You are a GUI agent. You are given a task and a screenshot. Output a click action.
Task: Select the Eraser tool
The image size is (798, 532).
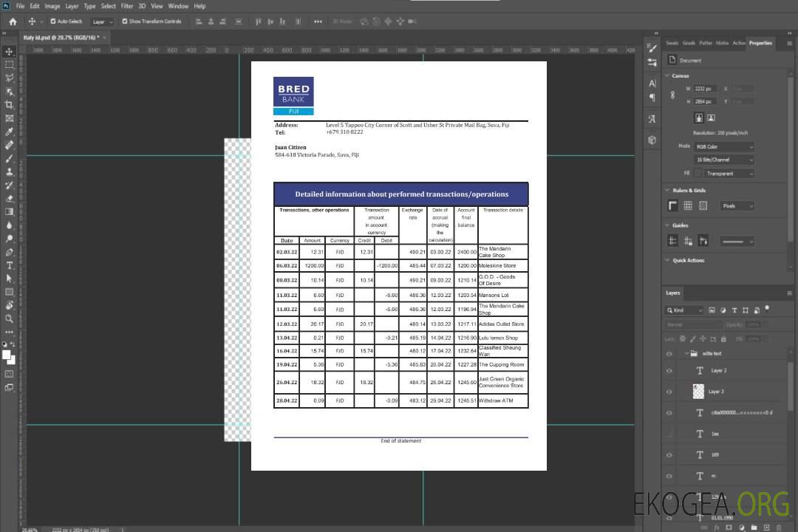tap(9, 199)
